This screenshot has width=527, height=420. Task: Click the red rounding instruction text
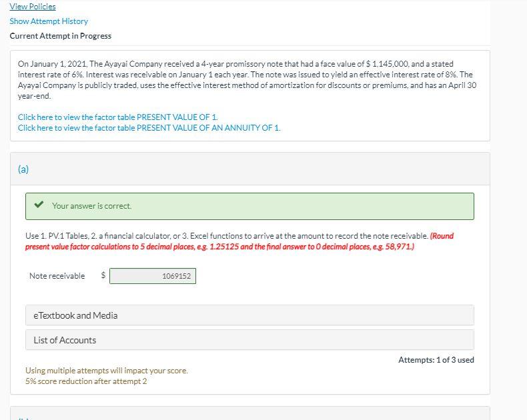tap(239, 241)
